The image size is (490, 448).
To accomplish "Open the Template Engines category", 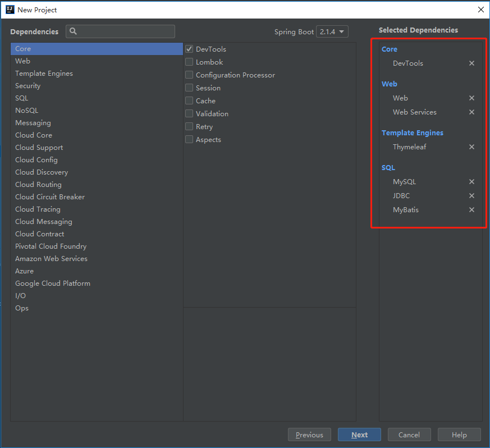I will pyautogui.click(x=97, y=74).
